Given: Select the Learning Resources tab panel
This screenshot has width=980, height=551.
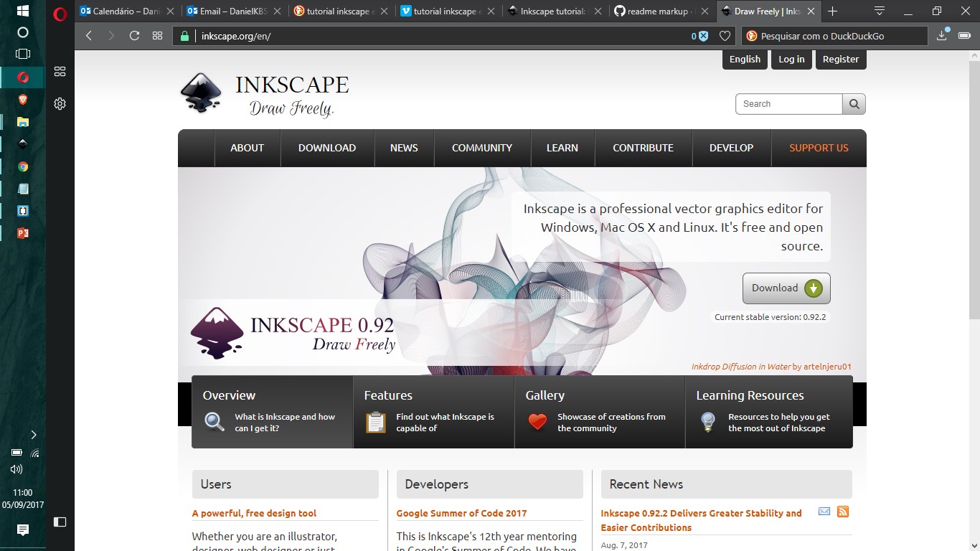Looking at the screenshot, I should pyautogui.click(x=769, y=412).
